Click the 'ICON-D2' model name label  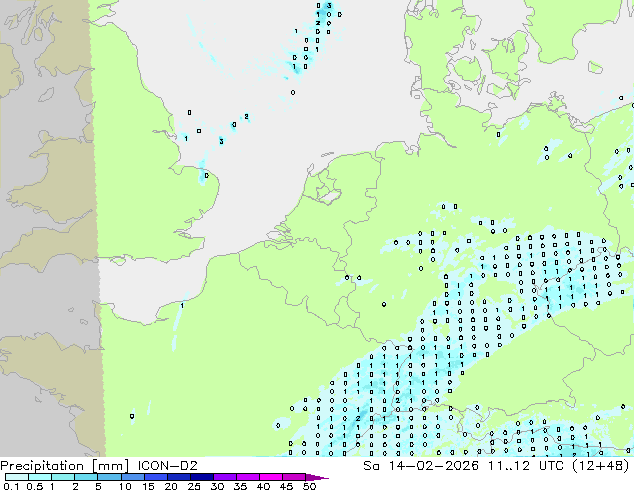167,466
